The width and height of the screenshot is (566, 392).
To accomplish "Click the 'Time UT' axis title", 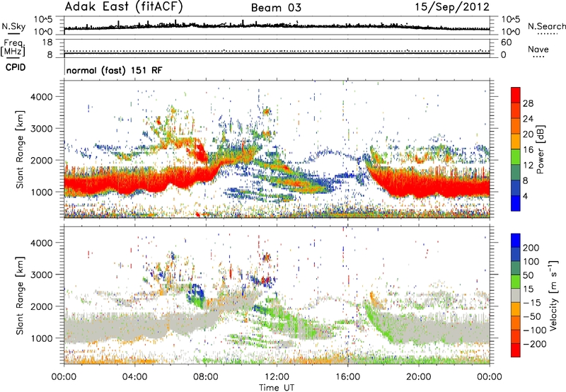I will 277,388.
